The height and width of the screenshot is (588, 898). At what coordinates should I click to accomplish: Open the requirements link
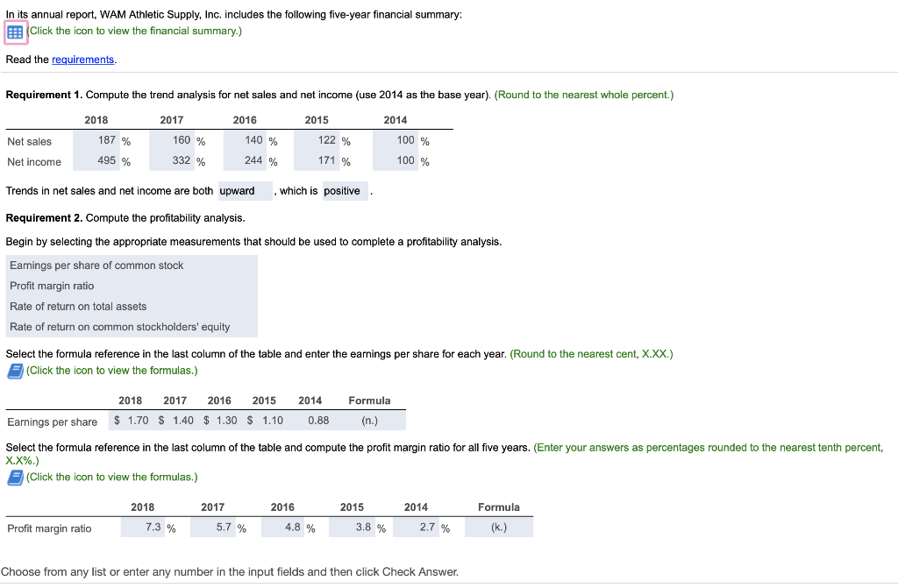82,60
